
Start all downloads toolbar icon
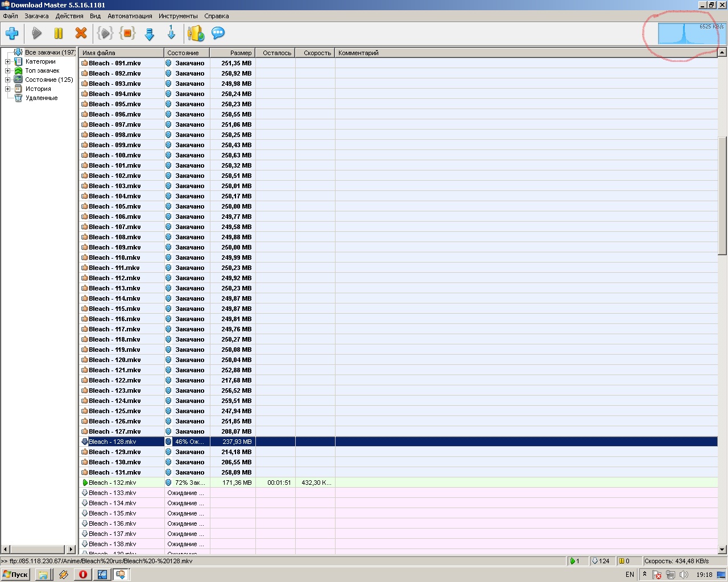[105, 34]
